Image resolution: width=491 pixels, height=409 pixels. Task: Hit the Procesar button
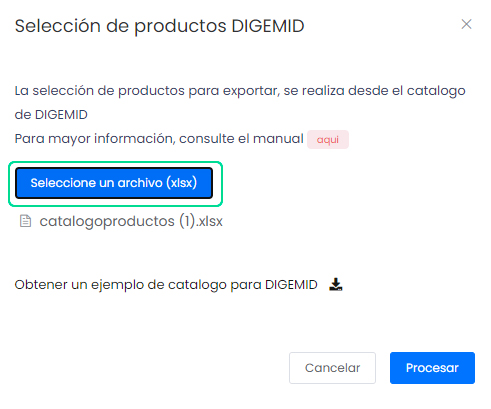pyautogui.click(x=432, y=368)
